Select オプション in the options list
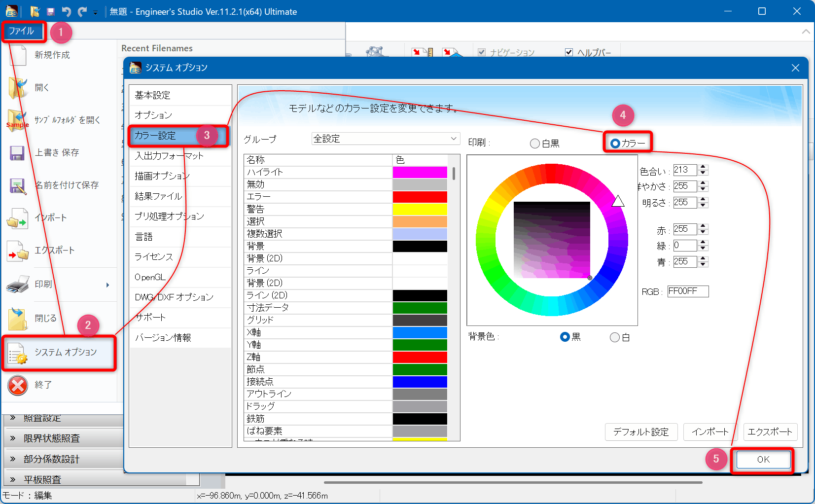815x504 pixels. pyautogui.click(x=180, y=115)
